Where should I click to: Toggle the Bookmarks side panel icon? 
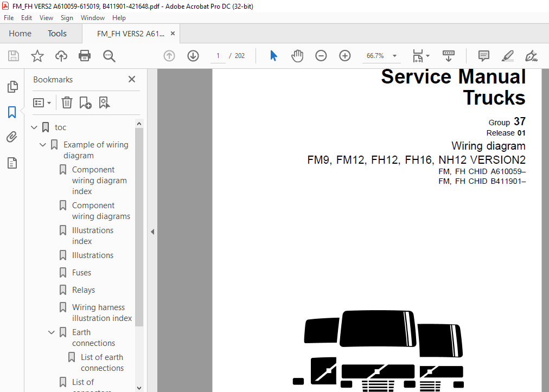pos(12,112)
